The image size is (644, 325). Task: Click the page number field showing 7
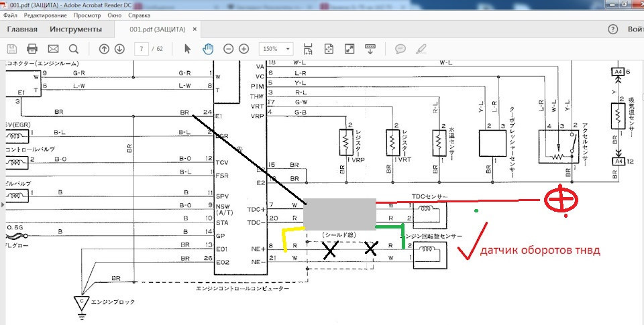click(x=142, y=49)
